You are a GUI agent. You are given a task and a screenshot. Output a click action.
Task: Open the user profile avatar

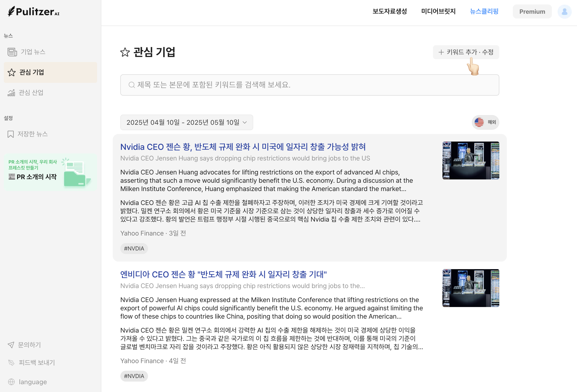point(564,11)
